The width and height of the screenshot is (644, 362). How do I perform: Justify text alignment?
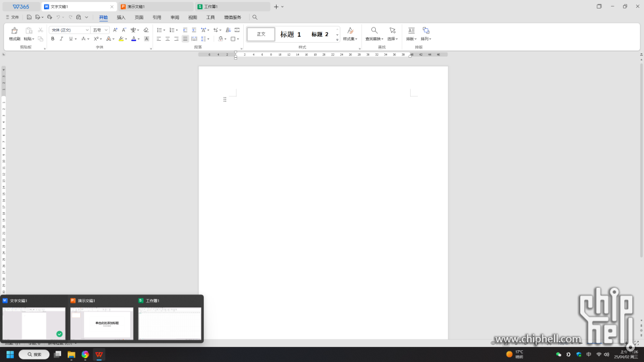pyautogui.click(x=185, y=39)
